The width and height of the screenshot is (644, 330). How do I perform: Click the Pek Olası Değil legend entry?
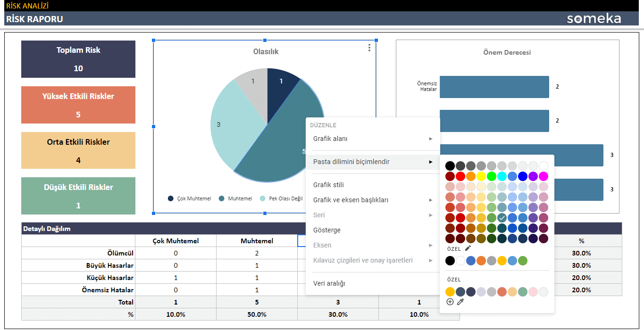pos(281,198)
